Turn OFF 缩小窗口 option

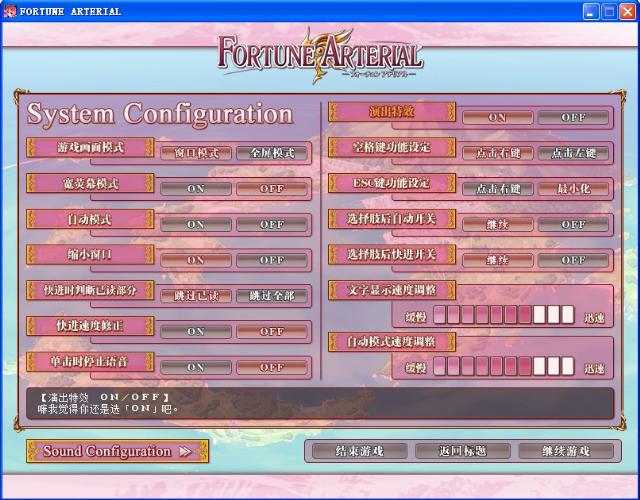272,260
